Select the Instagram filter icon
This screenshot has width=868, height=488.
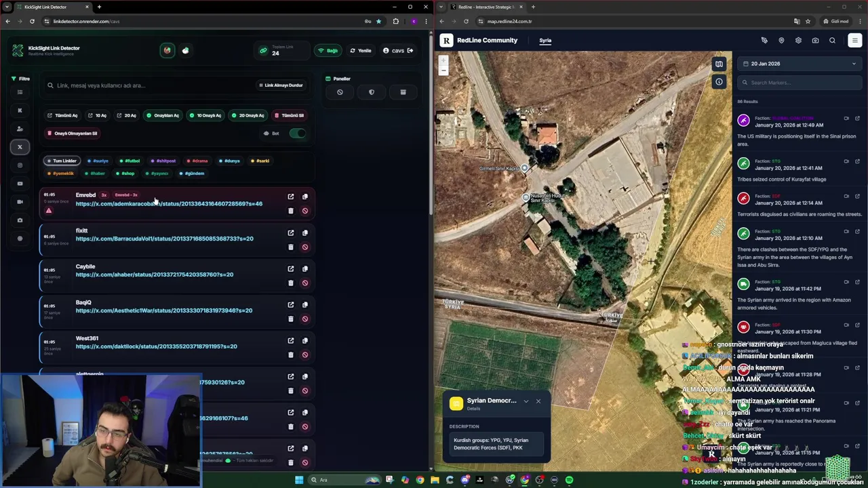(x=20, y=165)
